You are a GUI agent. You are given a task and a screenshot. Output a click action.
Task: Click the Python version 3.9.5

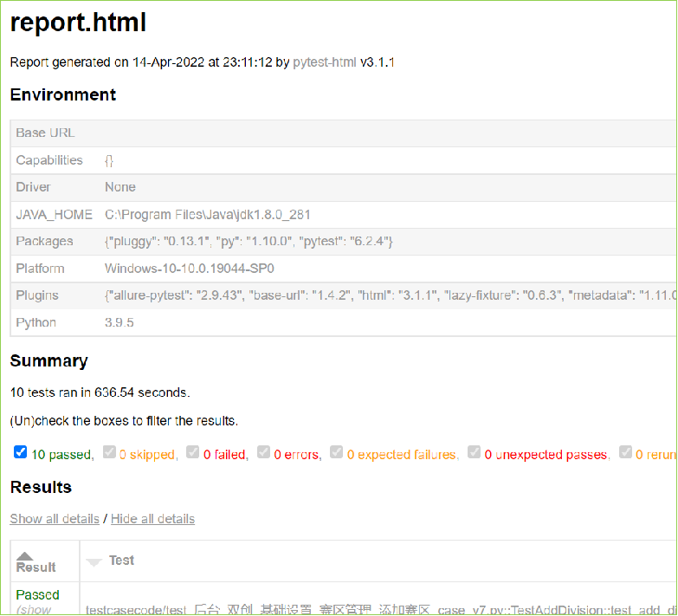119,322
